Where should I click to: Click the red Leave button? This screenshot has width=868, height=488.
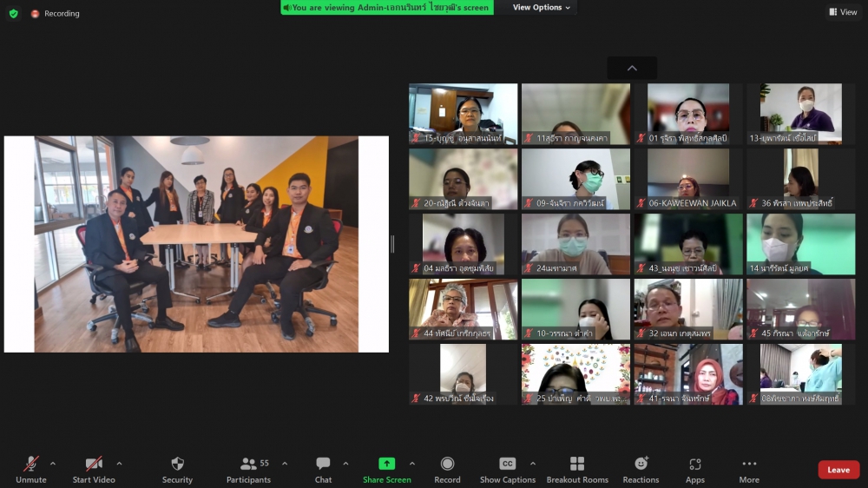[x=838, y=470]
